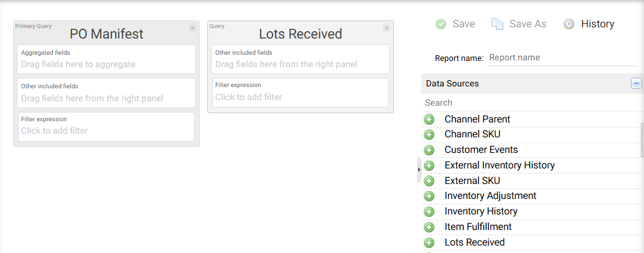Viewport: 644px width, 253px height.
Task: Click the Save button
Action: click(455, 24)
